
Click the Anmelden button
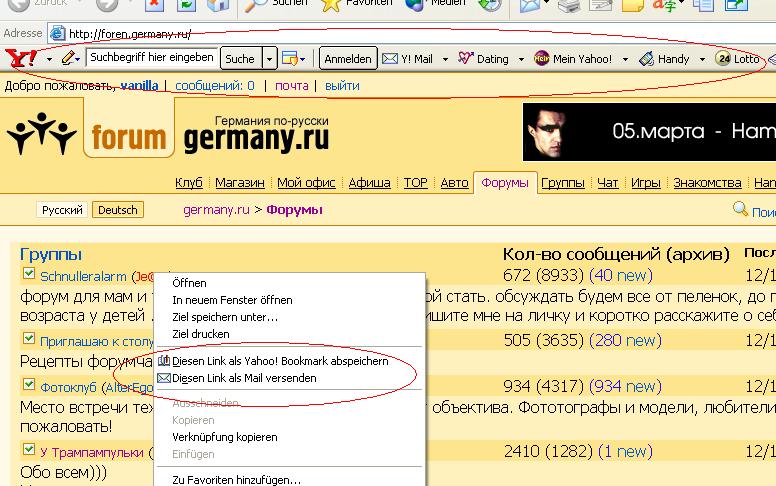coord(348,59)
